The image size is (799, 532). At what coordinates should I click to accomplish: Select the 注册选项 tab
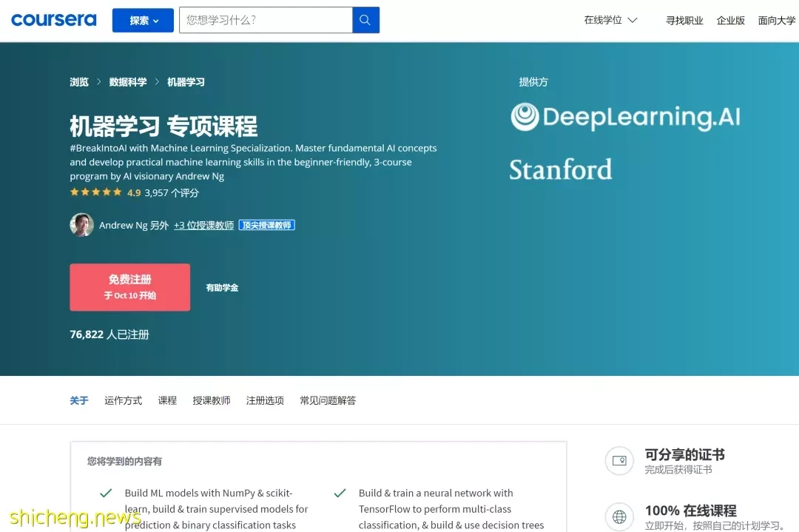pyautogui.click(x=265, y=400)
